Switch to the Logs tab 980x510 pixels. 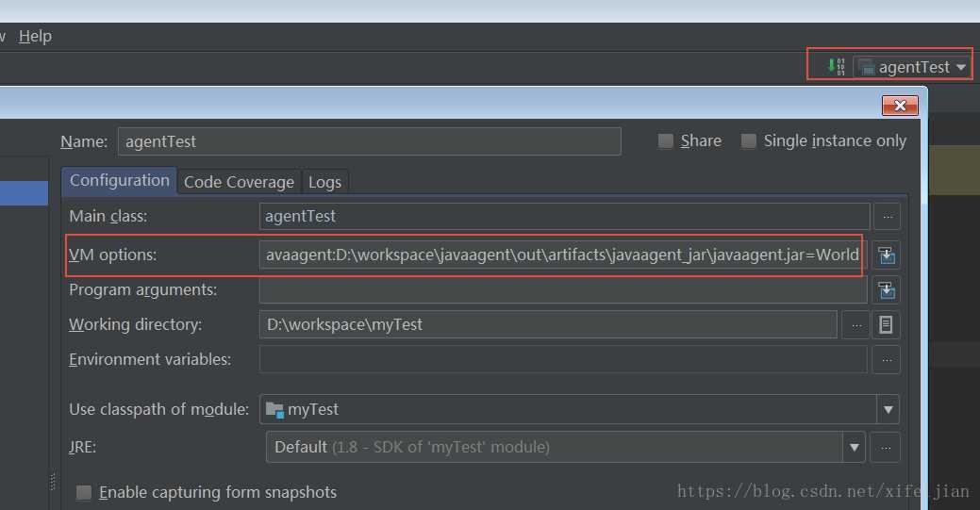click(x=325, y=182)
